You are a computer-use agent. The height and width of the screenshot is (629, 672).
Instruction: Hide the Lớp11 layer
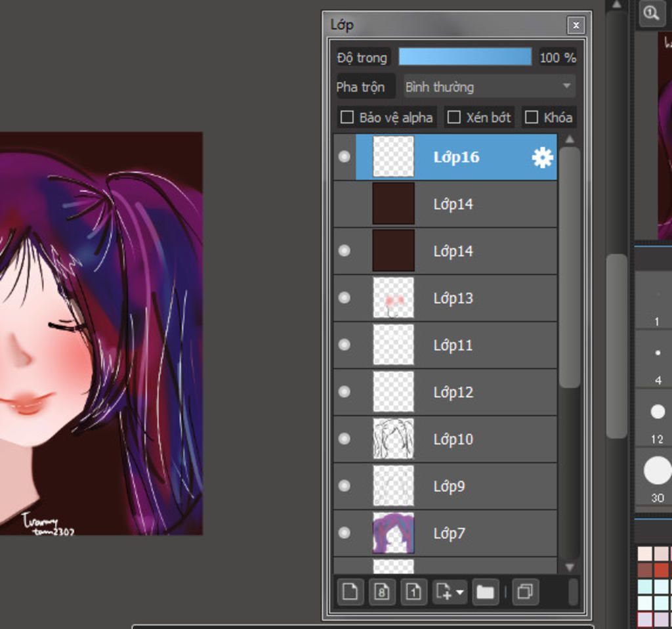(x=344, y=345)
